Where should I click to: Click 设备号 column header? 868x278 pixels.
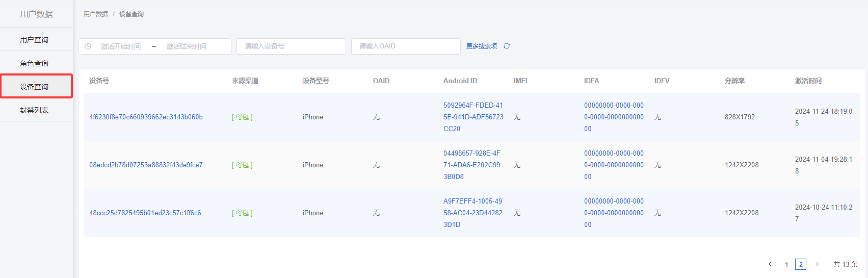[99, 81]
